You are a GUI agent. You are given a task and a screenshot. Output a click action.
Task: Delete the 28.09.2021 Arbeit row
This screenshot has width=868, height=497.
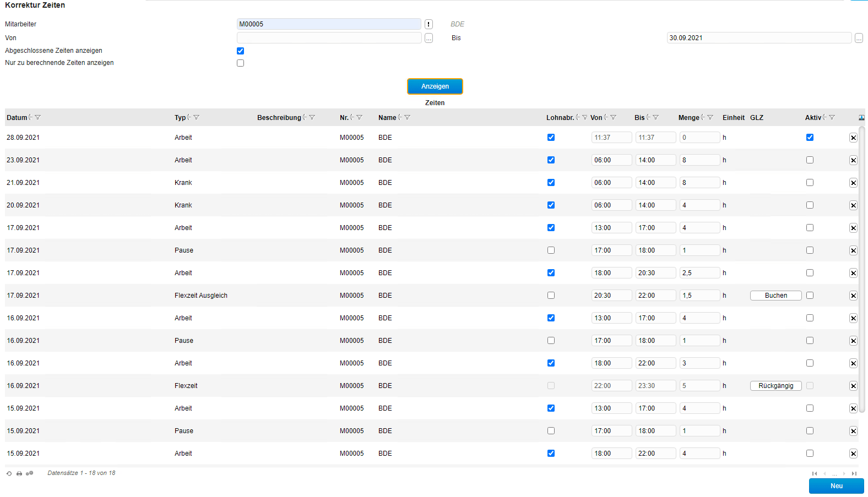pyautogui.click(x=853, y=138)
